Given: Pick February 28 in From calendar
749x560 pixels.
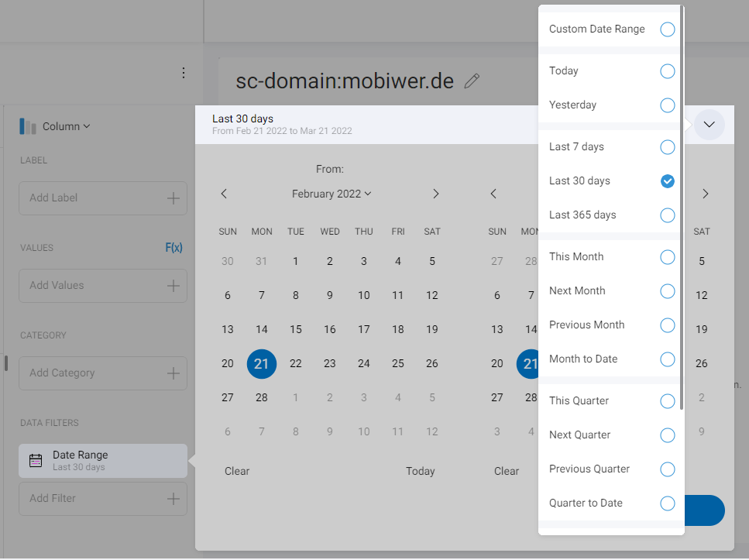Looking at the screenshot, I should tap(262, 398).
